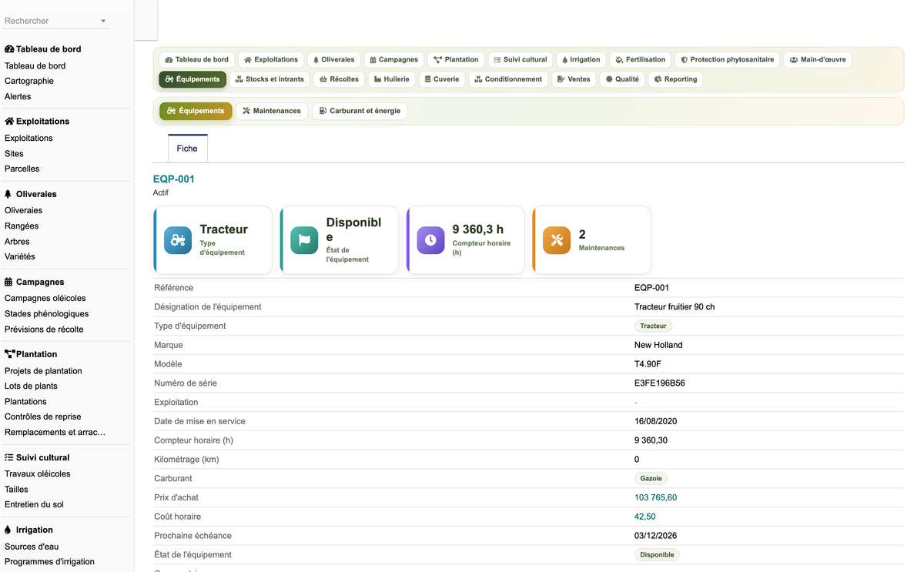924x572 pixels.
Task: Open the Rechercher dropdown arrow
Action: 103,22
